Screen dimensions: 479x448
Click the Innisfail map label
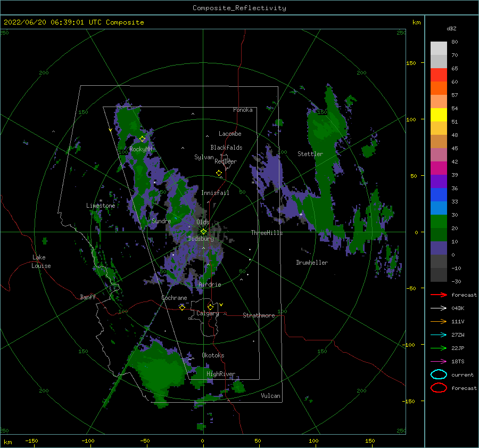[215, 193]
